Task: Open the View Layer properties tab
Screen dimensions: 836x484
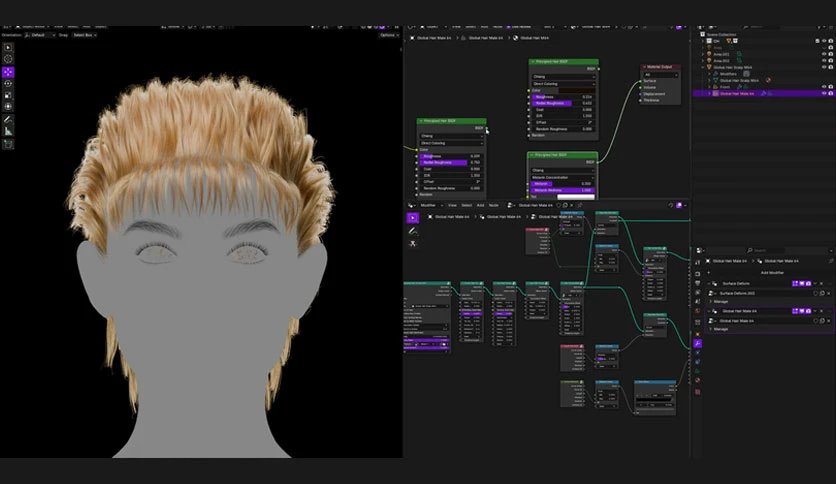Action: point(697,293)
